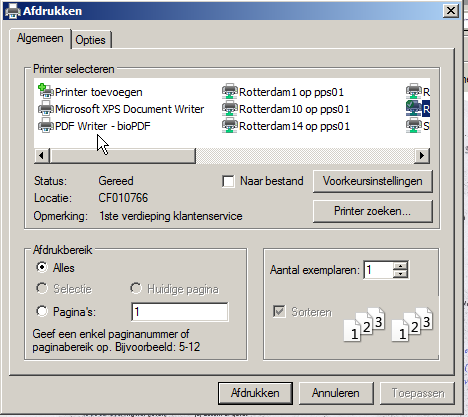The width and height of the screenshot is (468, 417).
Task: Click the second collated pages 1 2 3 illustration
Action: pos(412,324)
